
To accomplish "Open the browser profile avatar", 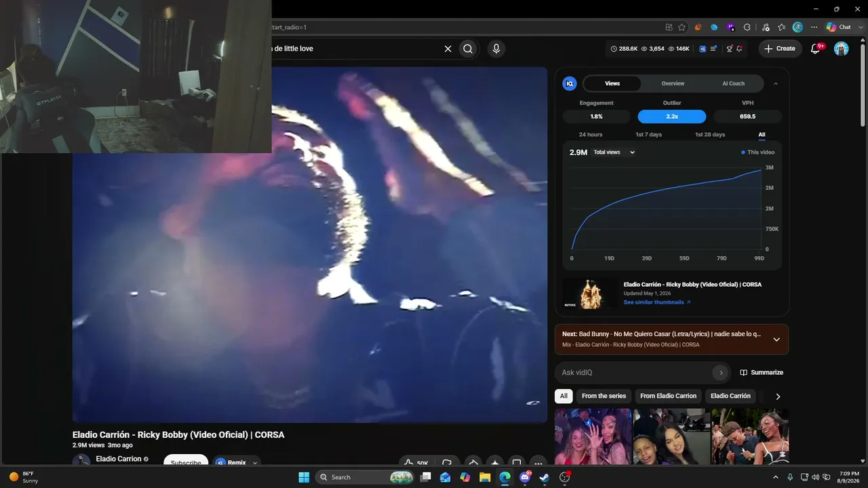I will point(797,27).
